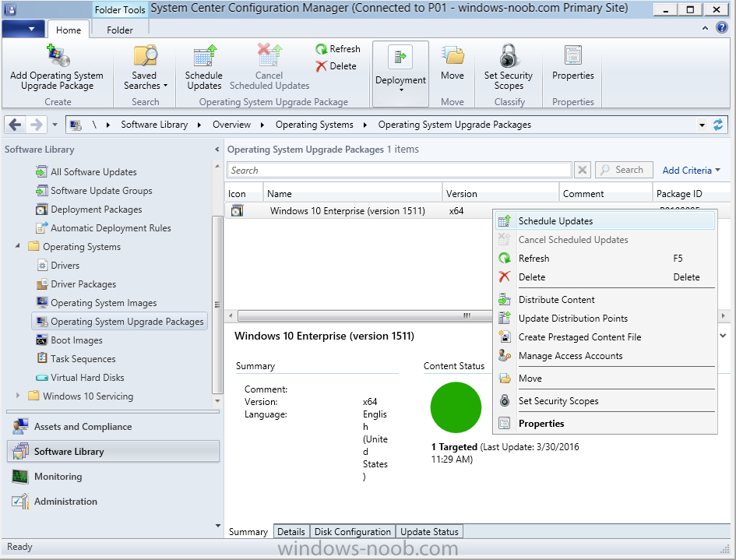736x560 pixels.
Task: Click in the Search input field
Action: [x=399, y=170]
